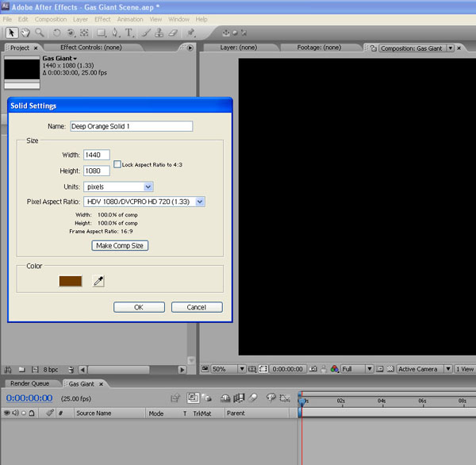Click the solid Name text field
The height and width of the screenshot is (465, 476).
(131, 126)
